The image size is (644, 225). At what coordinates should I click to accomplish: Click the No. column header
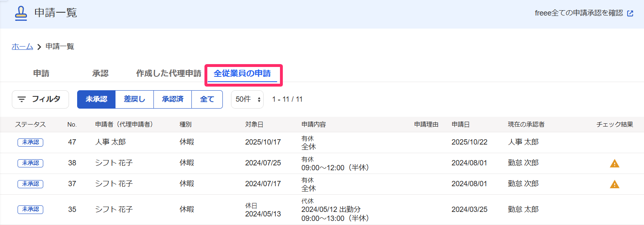click(x=72, y=125)
